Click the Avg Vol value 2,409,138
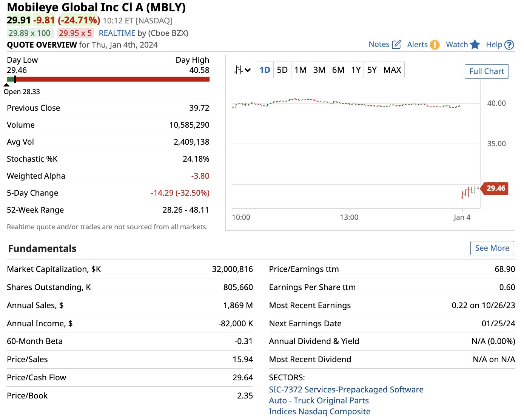Screen dimensions: 524x420 pos(191,142)
